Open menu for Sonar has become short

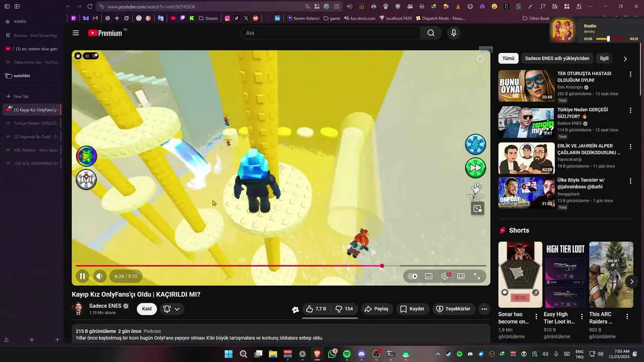pyautogui.click(x=536, y=317)
